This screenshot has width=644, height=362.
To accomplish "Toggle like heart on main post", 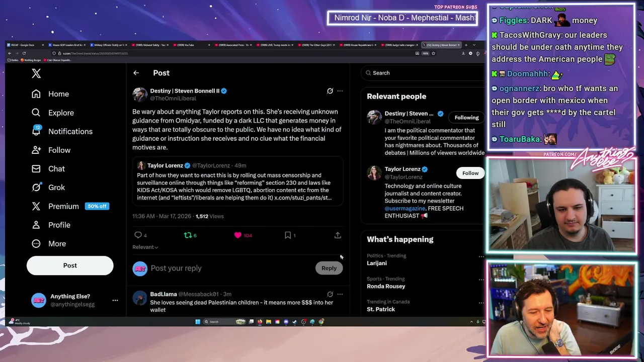I will 237,235.
